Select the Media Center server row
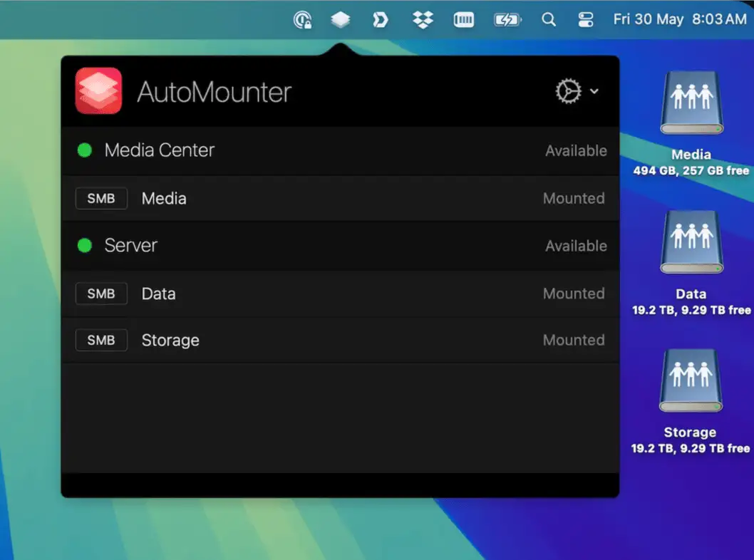The height and width of the screenshot is (560, 754). pos(340,150)
